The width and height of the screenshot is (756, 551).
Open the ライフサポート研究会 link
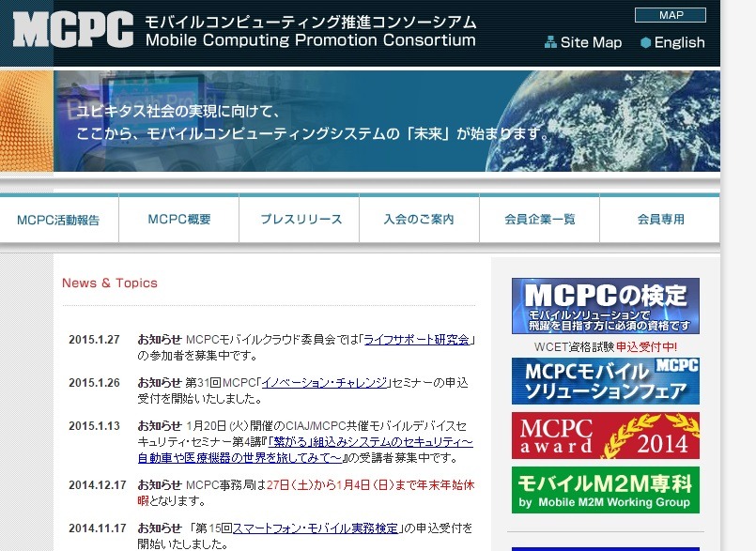(417, 340)
